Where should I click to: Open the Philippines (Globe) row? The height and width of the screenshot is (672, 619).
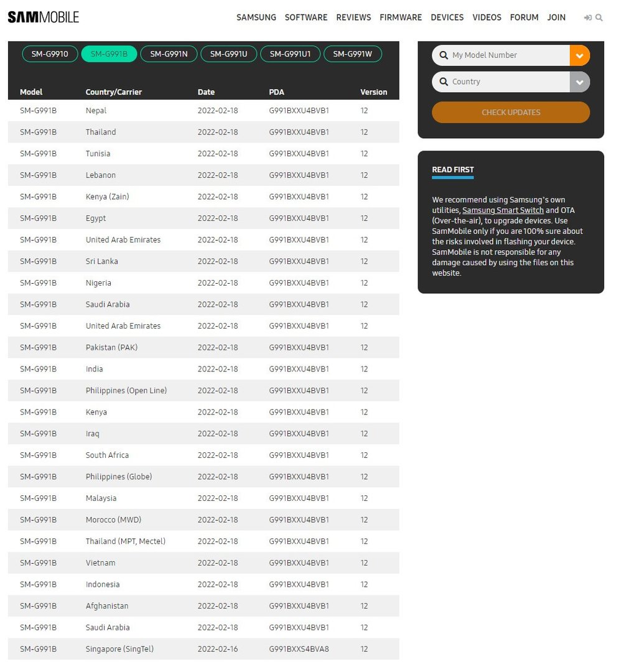click(203, 477)
